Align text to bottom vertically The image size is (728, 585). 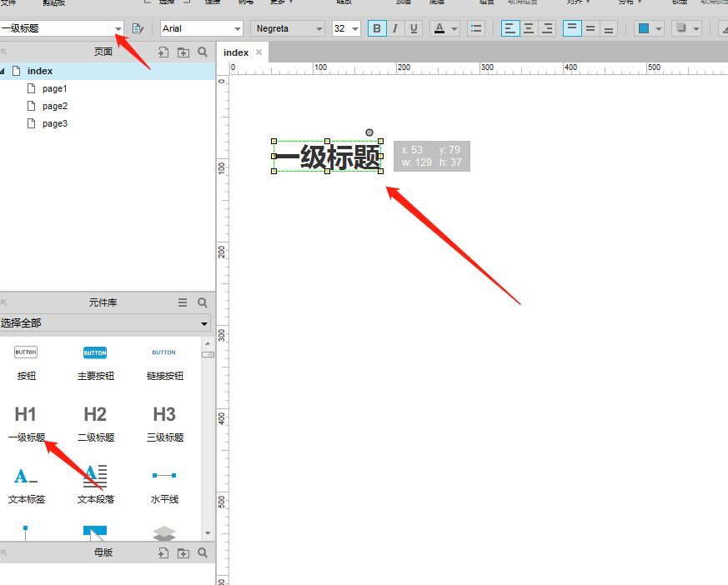click(609, 29)
